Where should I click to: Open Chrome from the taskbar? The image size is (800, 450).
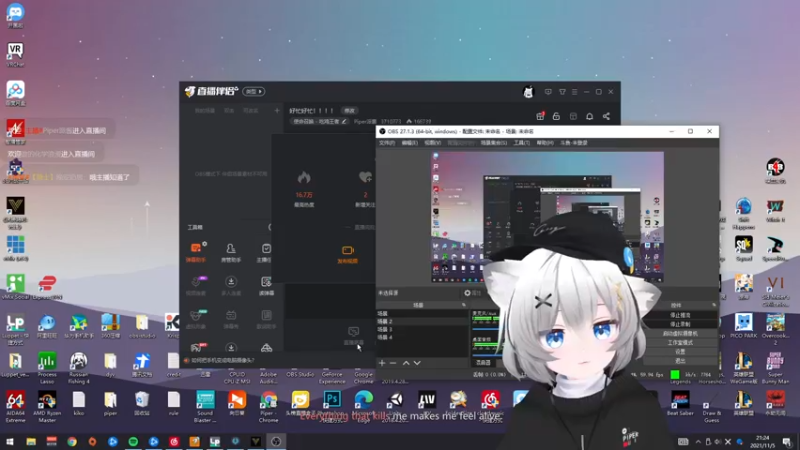72,441
